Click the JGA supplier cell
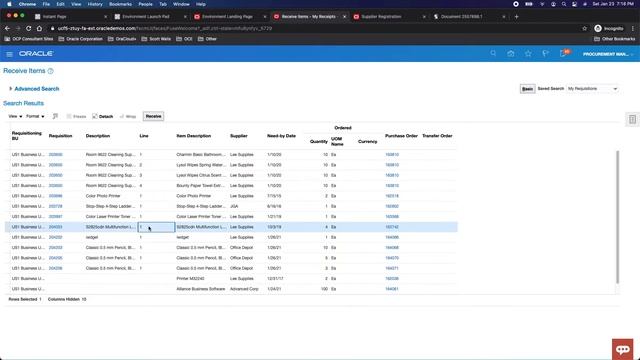The height and width of the screenshot is (360, 640). pyautogui.click(x=234, y=206)
